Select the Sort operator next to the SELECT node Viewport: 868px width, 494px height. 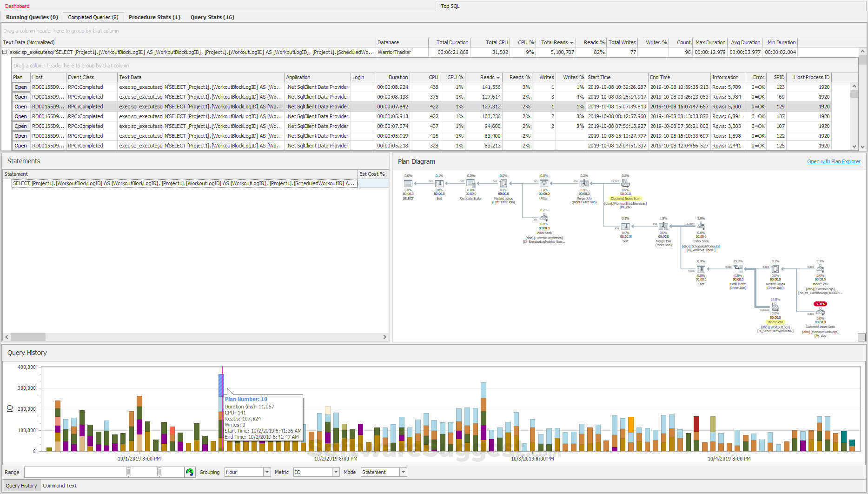[439, 183]
